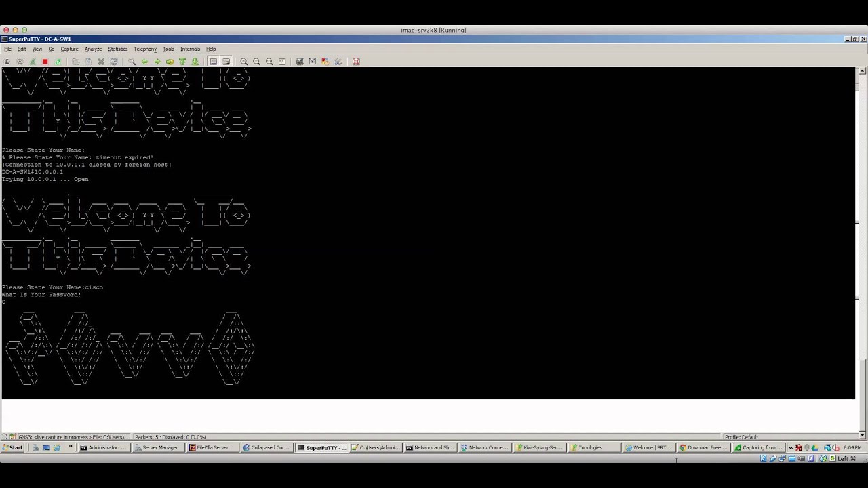Click the find packet magnifier icon
The width and height of the screenshot is (868, 488).
click(132, 62)
